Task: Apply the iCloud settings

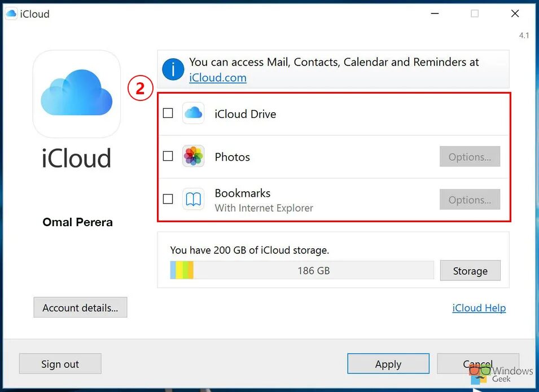Action: click(x=388, y=364)
